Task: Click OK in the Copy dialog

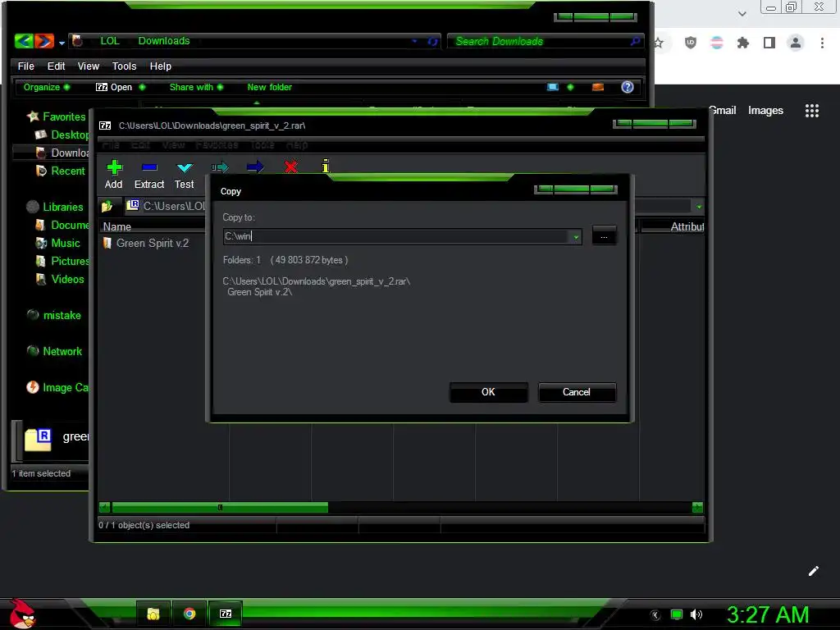Action: click(x=489, y=392)
